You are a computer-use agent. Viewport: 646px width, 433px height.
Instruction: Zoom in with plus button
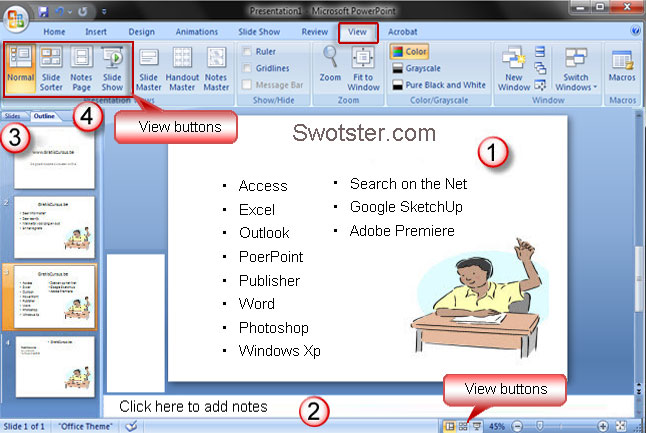point(603,426)
